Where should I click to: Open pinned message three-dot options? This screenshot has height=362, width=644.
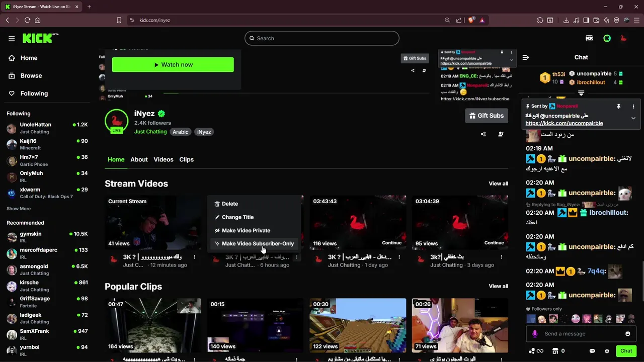[633, 107]
